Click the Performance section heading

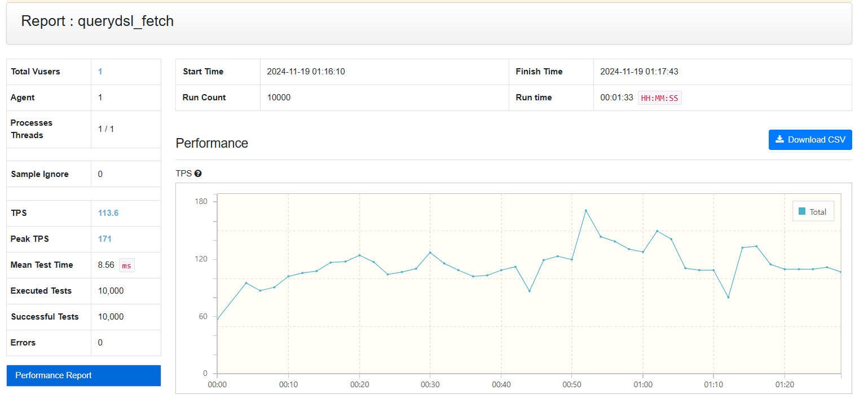212,143
